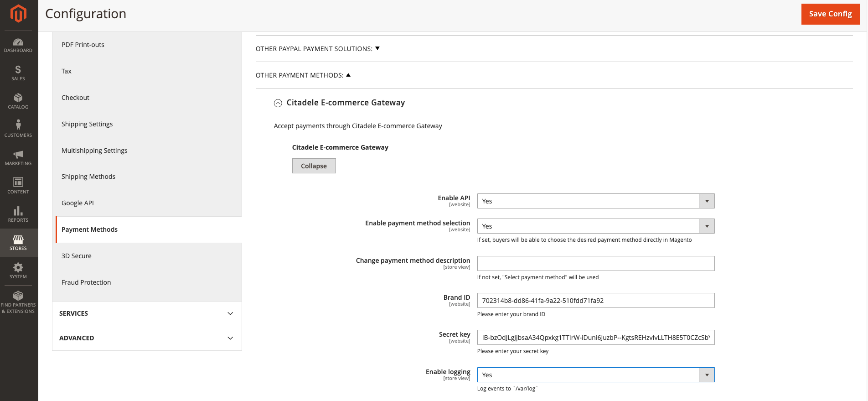Open the Google API tab
The height and width of the screenshot is (401, 868).
147,203
